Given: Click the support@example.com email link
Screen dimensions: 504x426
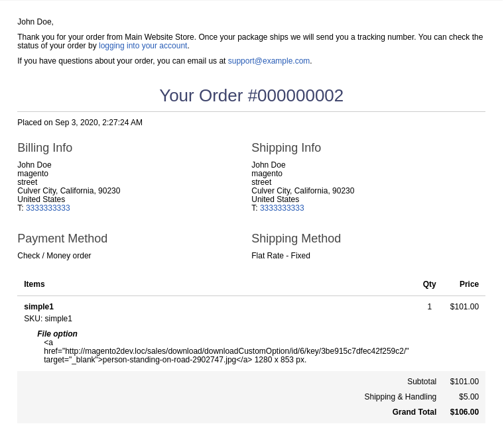Looking at the screenshot, I should coord(269,61).
